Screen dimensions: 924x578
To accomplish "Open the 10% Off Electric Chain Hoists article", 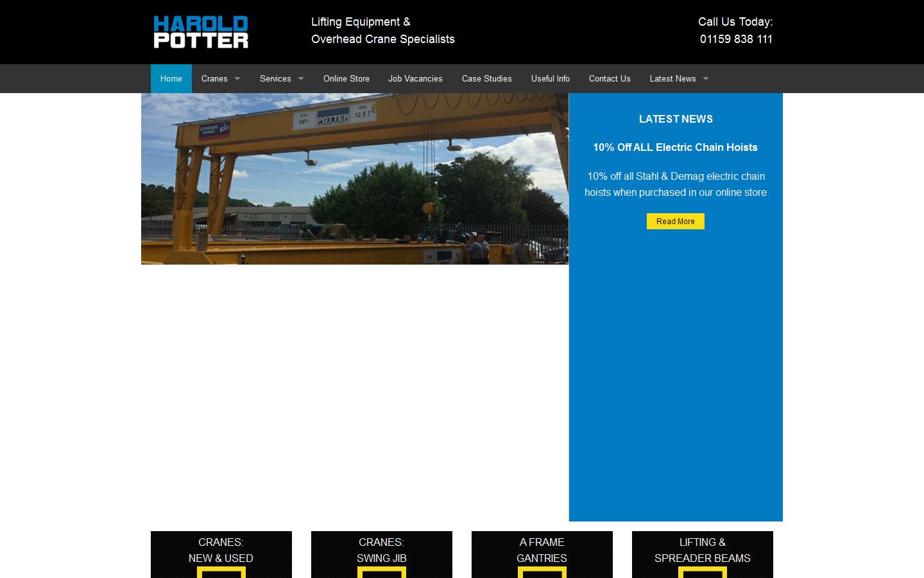I will point(675,147).
